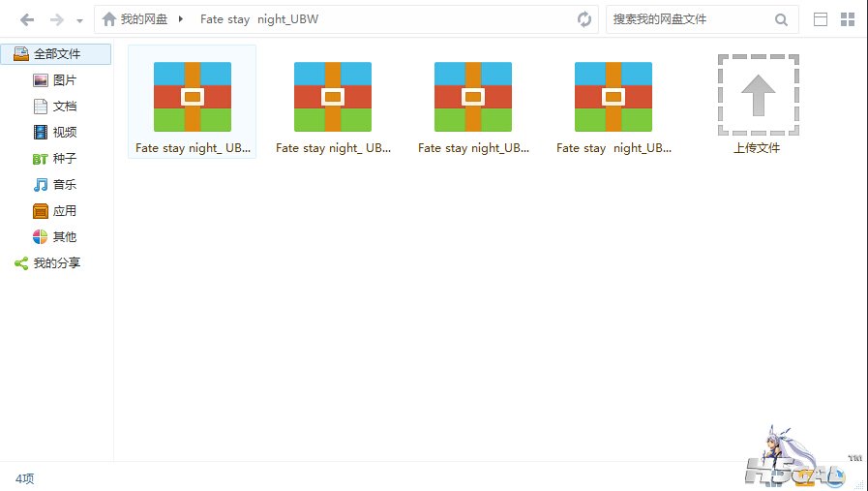This screenshot has height=491, width=868.
Task: Toggle the preview pane layout icon
Action: (821, 19)
